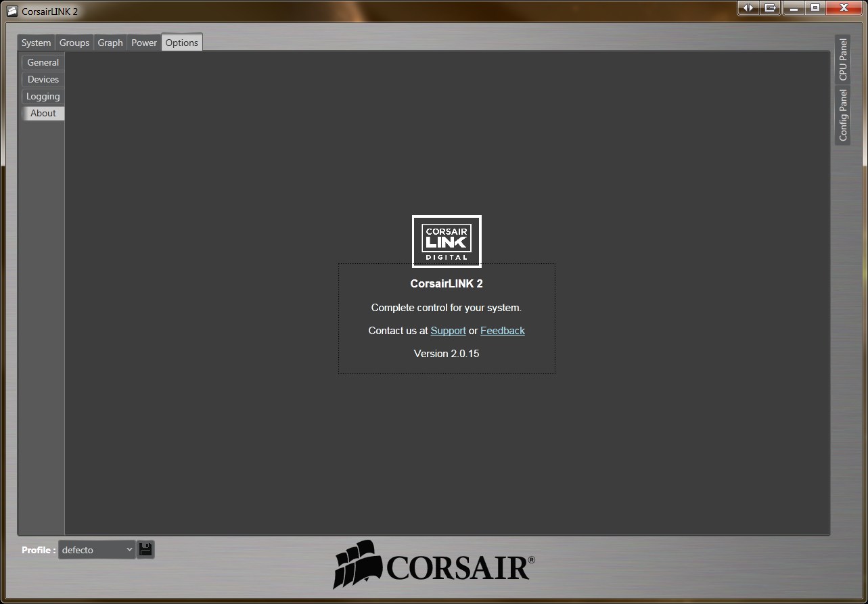The width and height of the screenshot is (868, 604).
Task: Show the Devices options section
Action: 43,79
